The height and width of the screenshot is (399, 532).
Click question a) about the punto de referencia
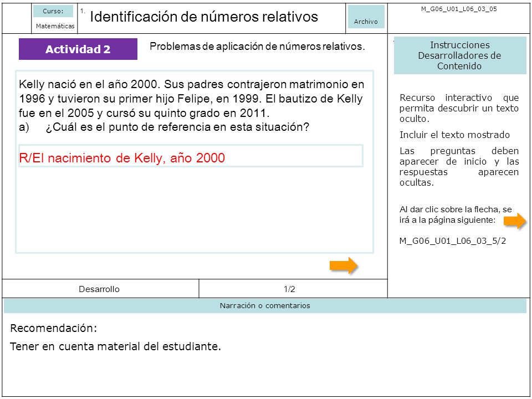[x=164, y=127]
